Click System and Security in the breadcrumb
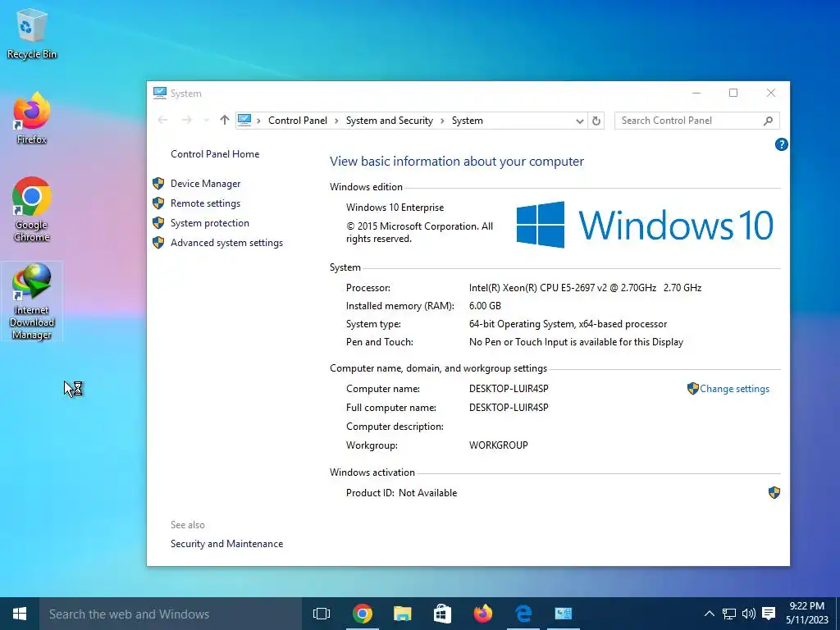The width and height of the screenshot is (840, 630). pos(390,121)
